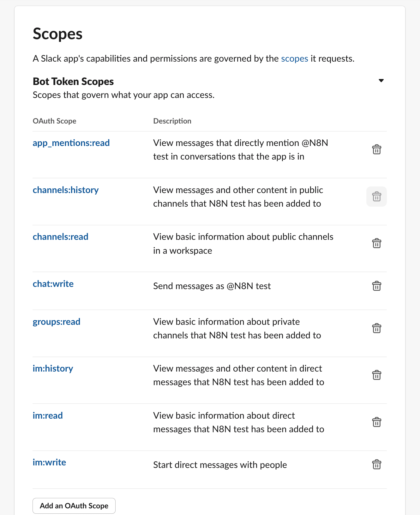Remove the im:write scope
The image size is (420, 515).
click(x=376, y=464)
